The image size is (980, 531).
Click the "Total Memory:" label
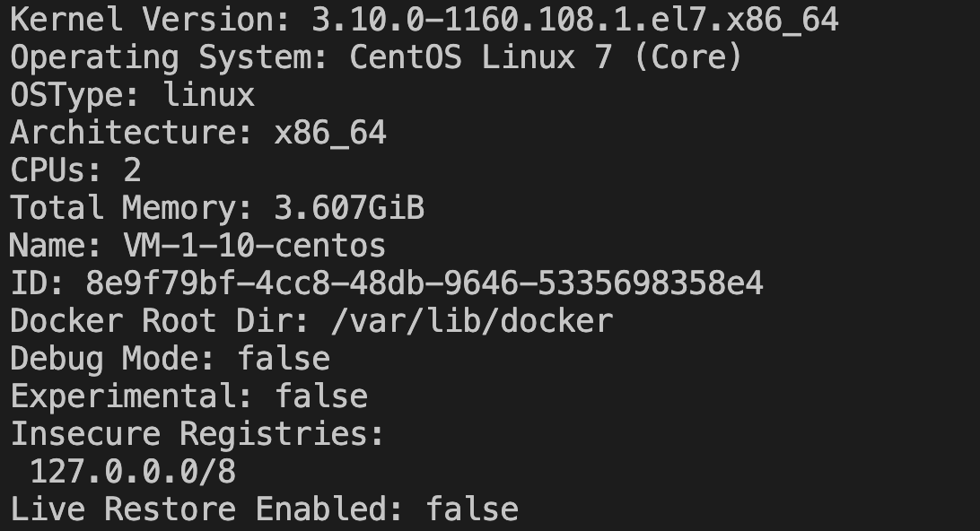[132, 208]
